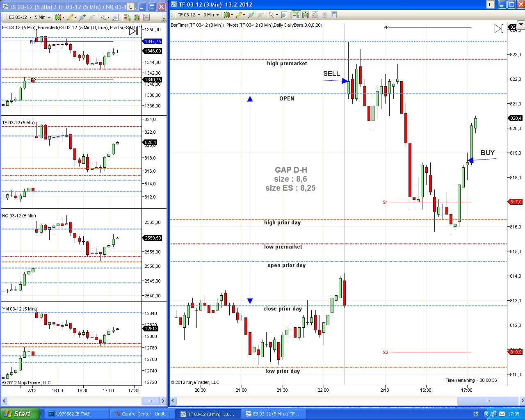Click the 'low prior day' line label
The width and height of the screenshot is (525, 420).
click(283, 371)
